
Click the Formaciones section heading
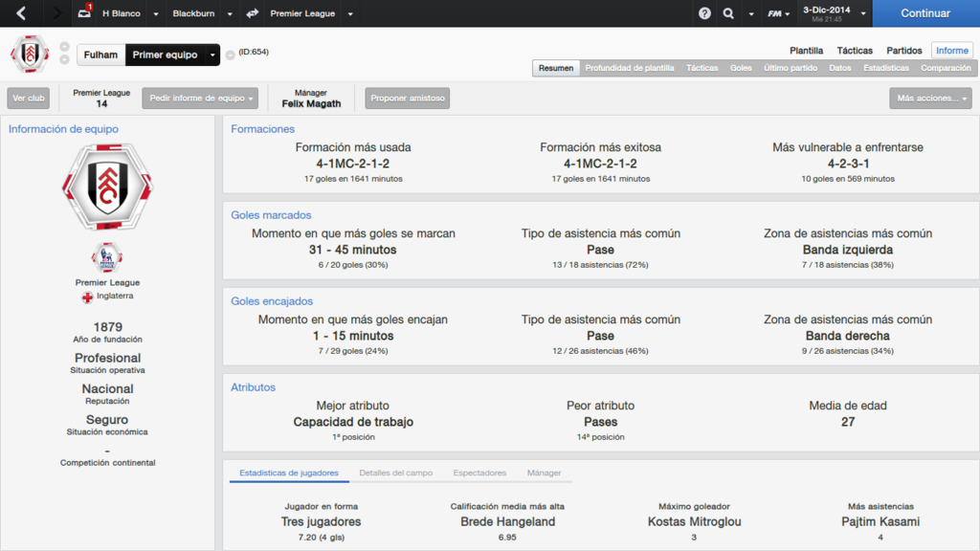tap(262, 129)
